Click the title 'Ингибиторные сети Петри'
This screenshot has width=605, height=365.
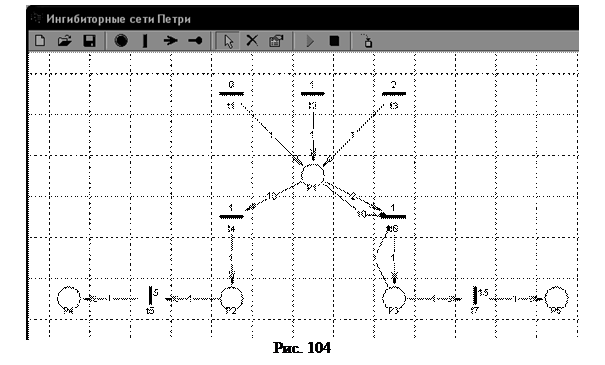(x=118, y=19)
